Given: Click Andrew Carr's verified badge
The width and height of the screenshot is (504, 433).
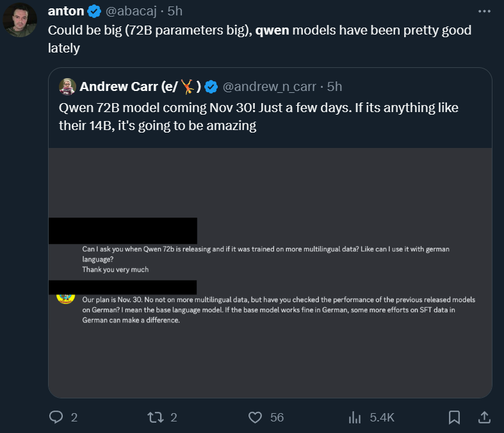Looking at the screenshot, I should (x=211, y=86).
